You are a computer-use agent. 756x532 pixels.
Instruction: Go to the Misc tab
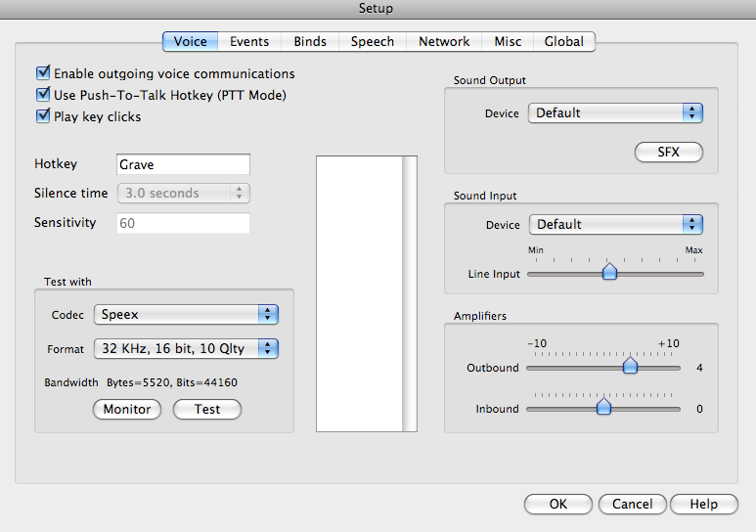tap(508, 42)
